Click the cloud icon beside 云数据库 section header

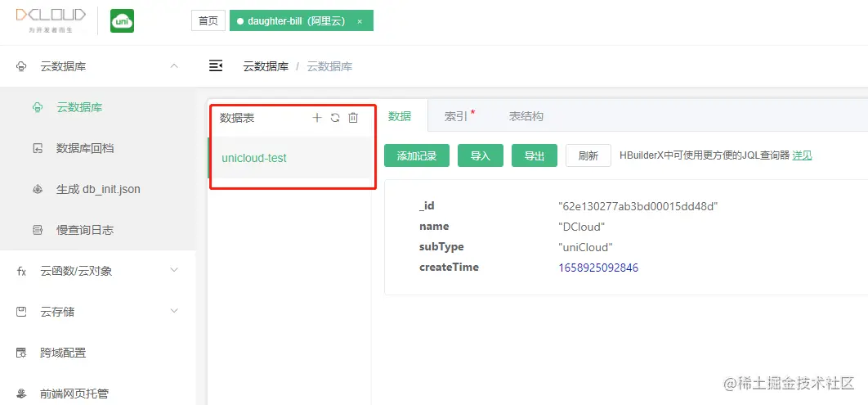21,66
